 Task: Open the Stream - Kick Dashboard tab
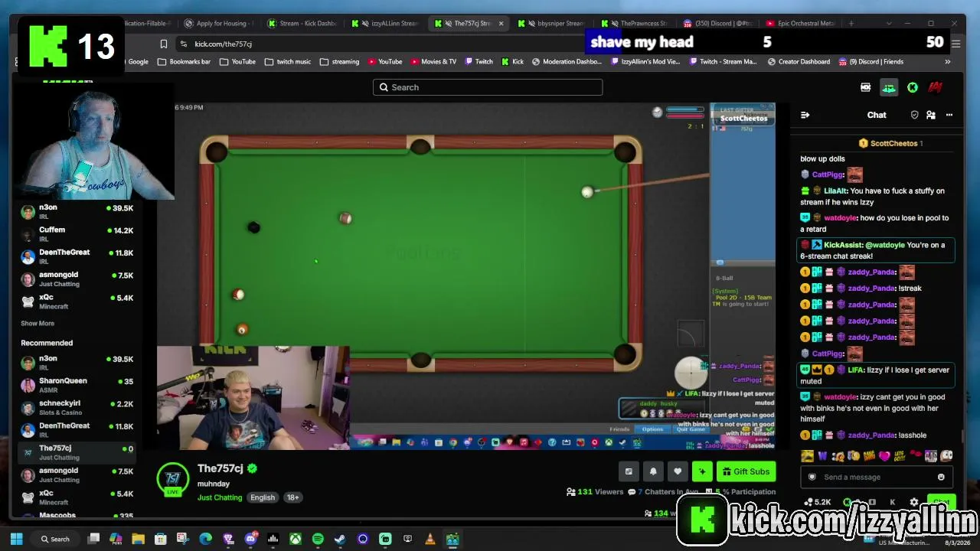pyautogui.click(x=302, y=23)
